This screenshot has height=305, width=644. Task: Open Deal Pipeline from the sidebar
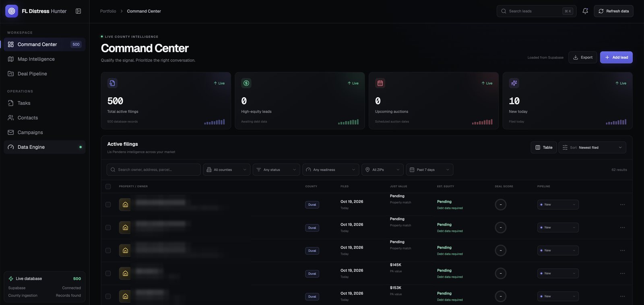[x=45, y=74]
